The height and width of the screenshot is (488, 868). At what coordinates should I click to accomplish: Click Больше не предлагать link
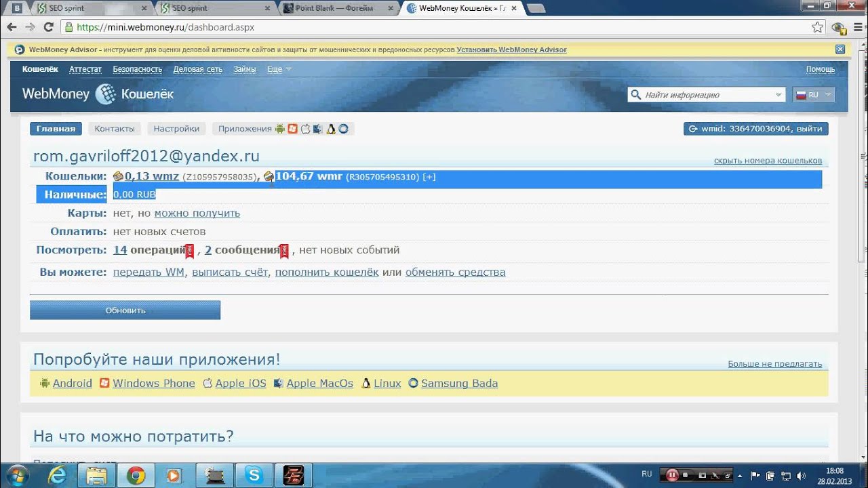[774, 364]
